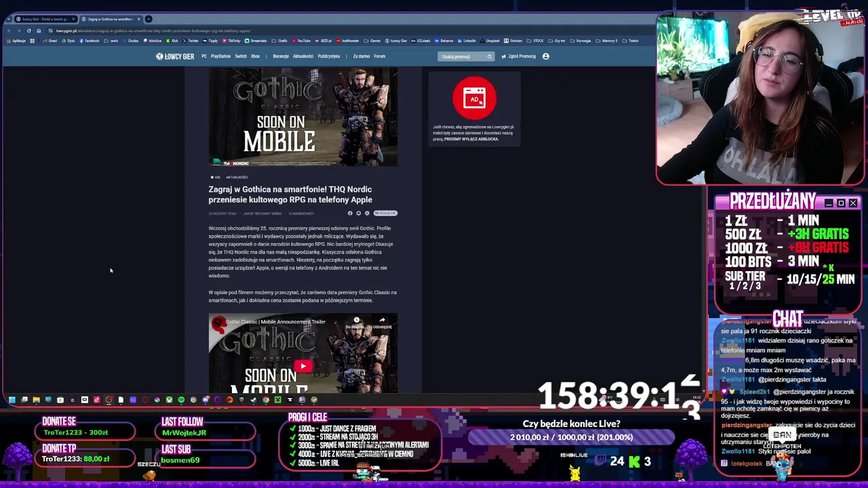868x488 pixels.
Task: Open a new browser tab
Action: 149,19
